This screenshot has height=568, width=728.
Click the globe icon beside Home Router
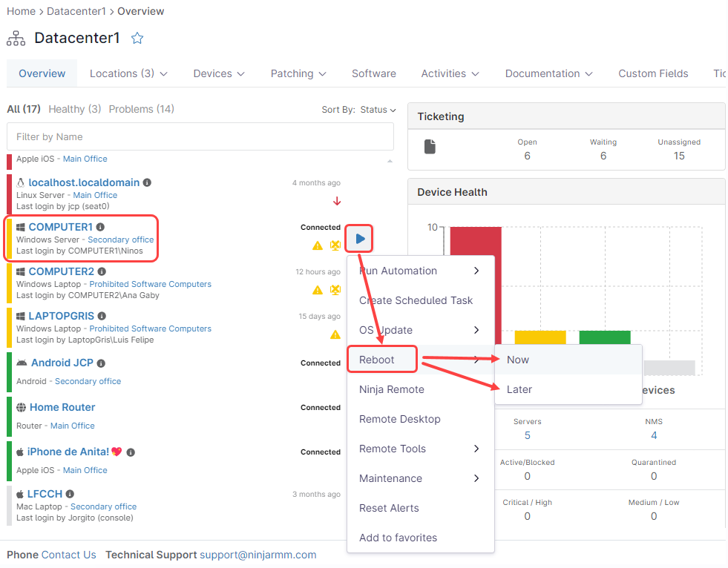22,407
